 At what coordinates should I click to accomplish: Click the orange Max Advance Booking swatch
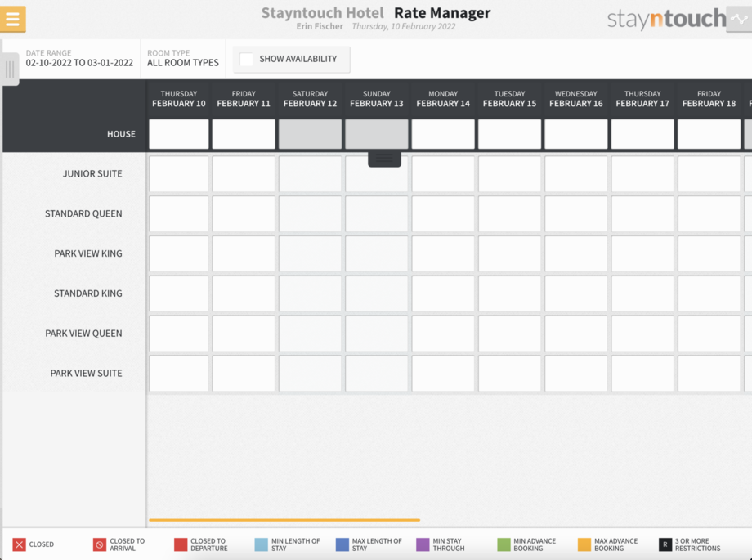click(x=584, y=544)
